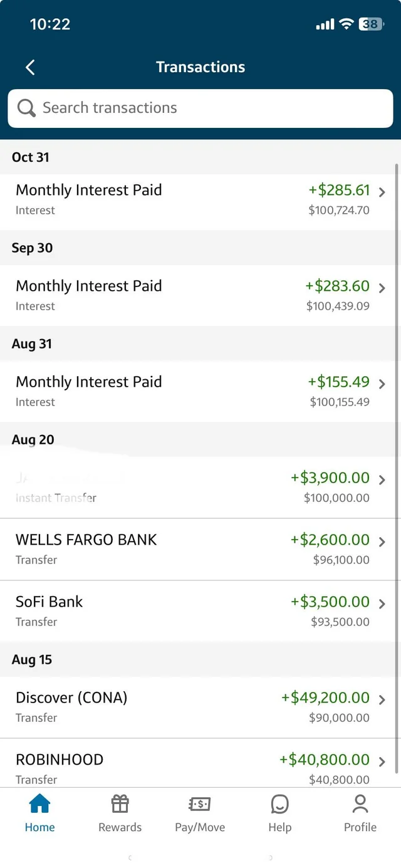
Task: Expand Sep 30 interest chevron
Action: (x=382, y=288)
